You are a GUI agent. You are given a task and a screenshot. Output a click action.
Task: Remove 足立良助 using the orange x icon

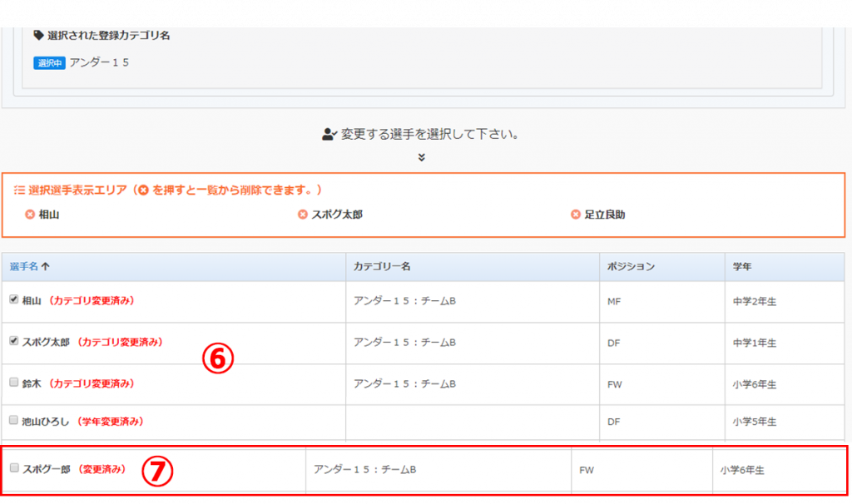[575, 215]
